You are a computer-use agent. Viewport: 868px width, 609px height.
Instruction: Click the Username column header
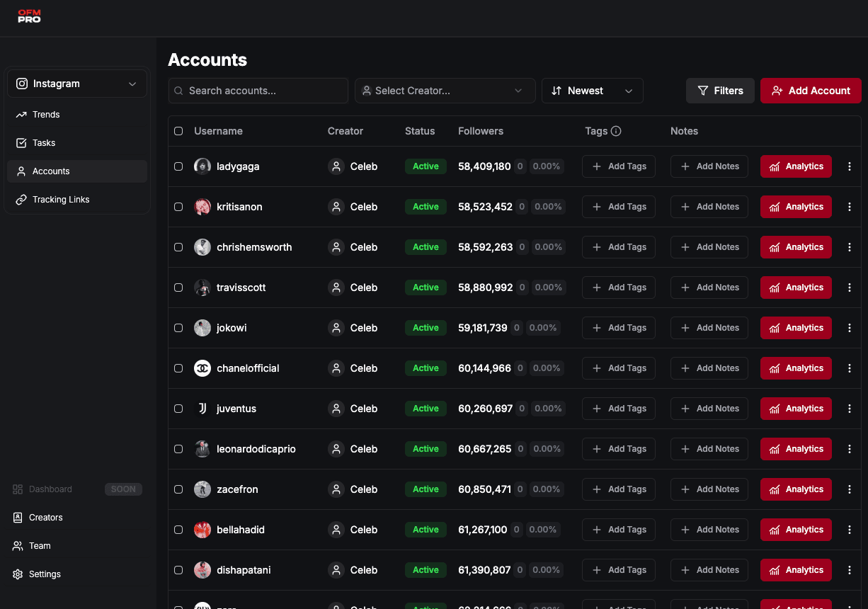pyautogui.click(x=218, y=131)
